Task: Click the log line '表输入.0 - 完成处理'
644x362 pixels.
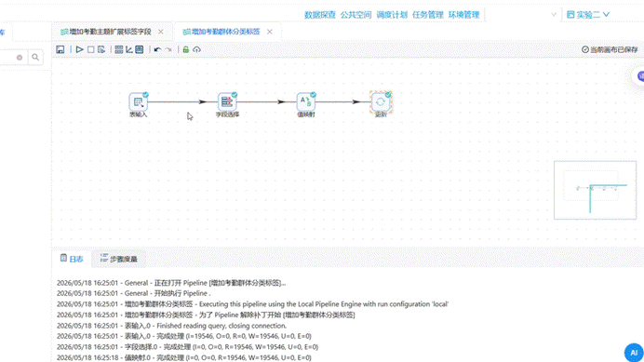Action: click(x=184, y=336)
